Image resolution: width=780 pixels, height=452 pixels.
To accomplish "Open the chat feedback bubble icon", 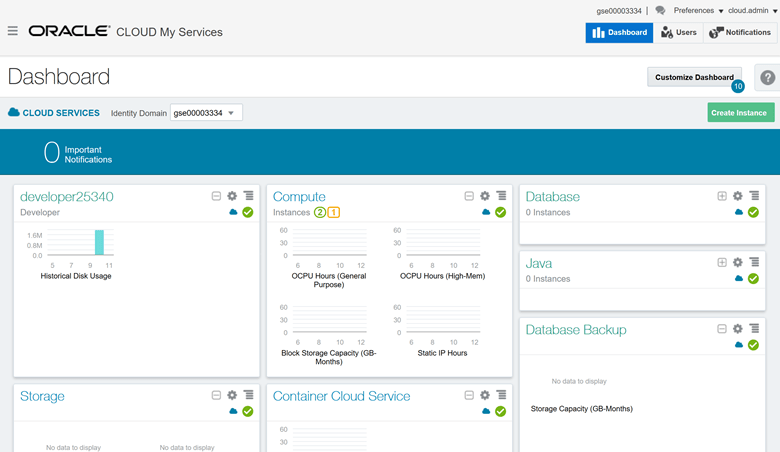I will click(x=660, y=11).
